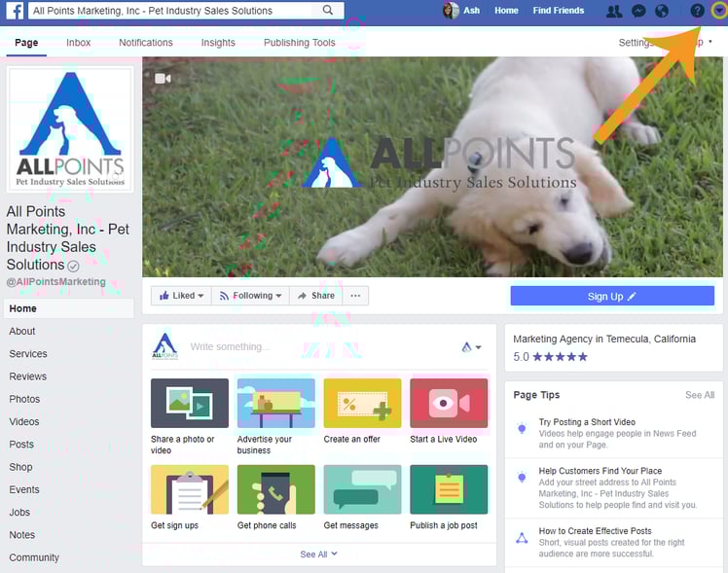The height and width of the screenshot is (573, 728).
Task: Open the Messenger icon in top bar
Action: (638, 11)
